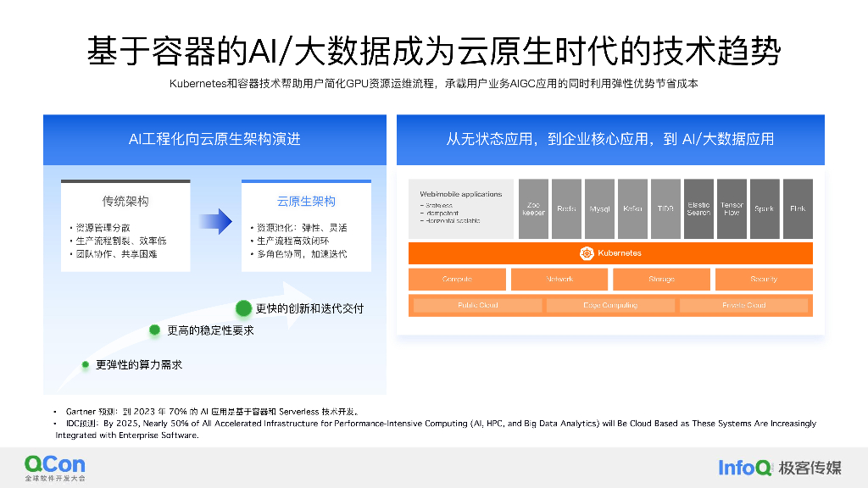Click the orange Kubernetes label text
This screenshot has height=488, width=868.
coord(620,252)
